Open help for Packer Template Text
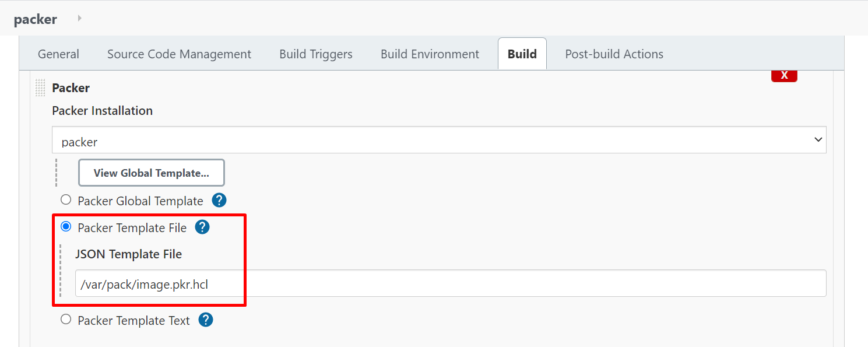 tap(206, 320)
